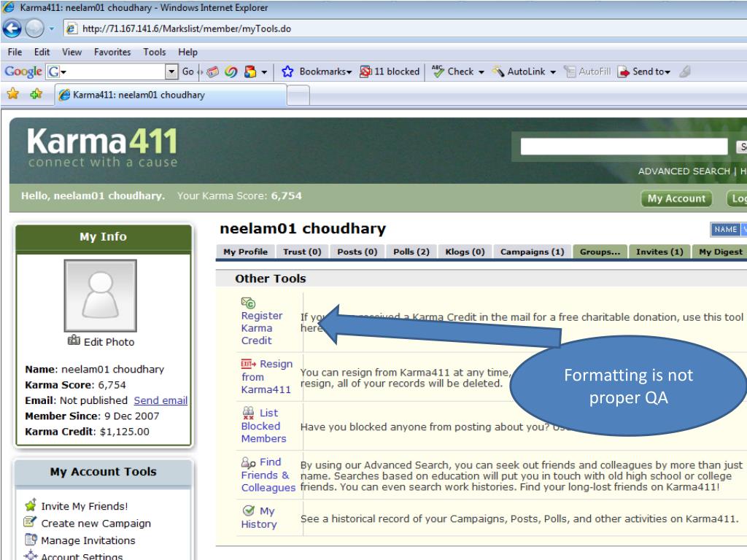The width and height of the screenshot is (747, 560).
Task: Click the Google toolbar logo
Action: point(23,71)
